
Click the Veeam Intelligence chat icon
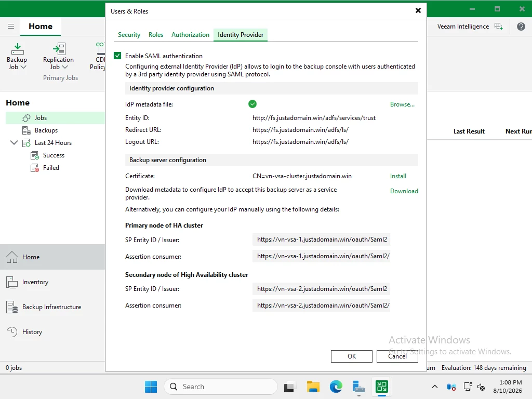pyautogui.click(x=498, y=26)
